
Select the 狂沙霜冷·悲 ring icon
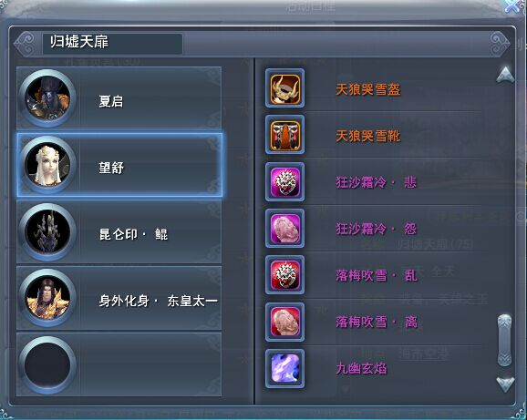pyautogui.click(x=285, y=181)
